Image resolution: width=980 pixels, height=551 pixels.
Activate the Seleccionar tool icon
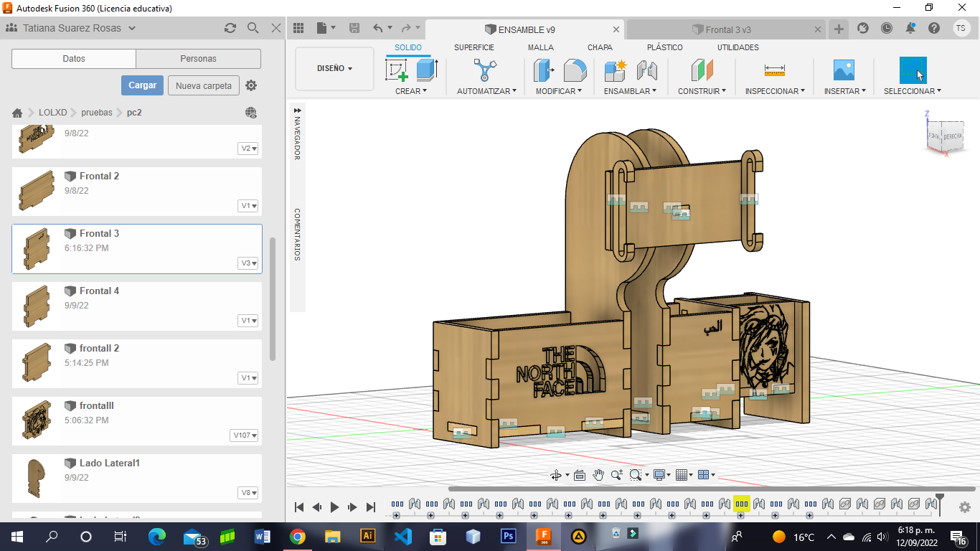pyautogui.click(x=913, y=70)
